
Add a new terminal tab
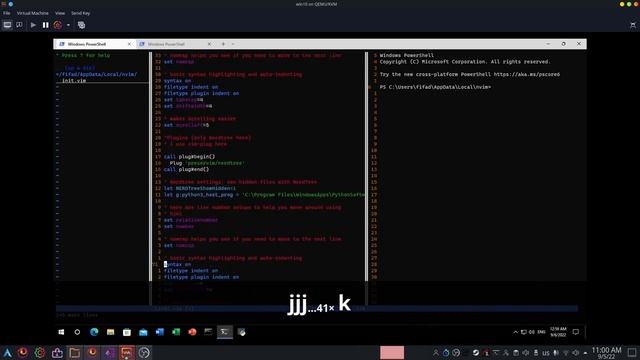[223, 44]
